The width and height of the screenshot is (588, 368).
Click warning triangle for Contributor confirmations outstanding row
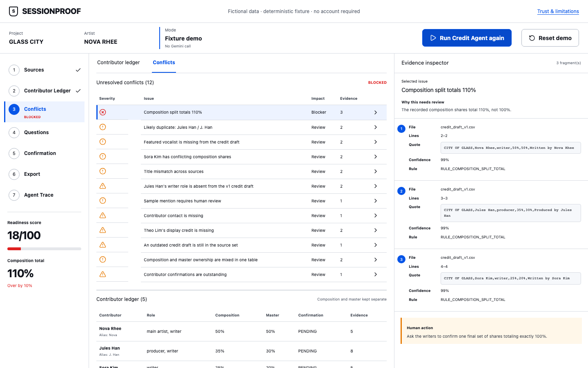click(x=103, y=274)
